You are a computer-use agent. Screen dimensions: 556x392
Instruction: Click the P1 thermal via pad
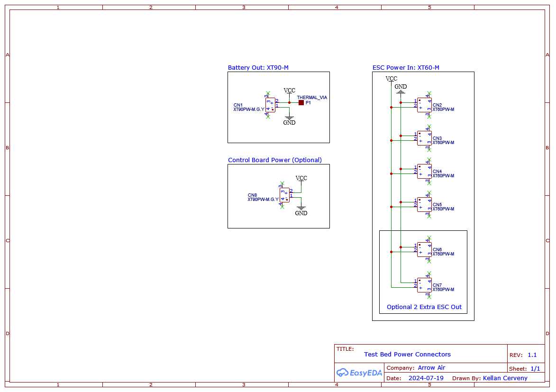pyautogui.click(x=301, y=102)
